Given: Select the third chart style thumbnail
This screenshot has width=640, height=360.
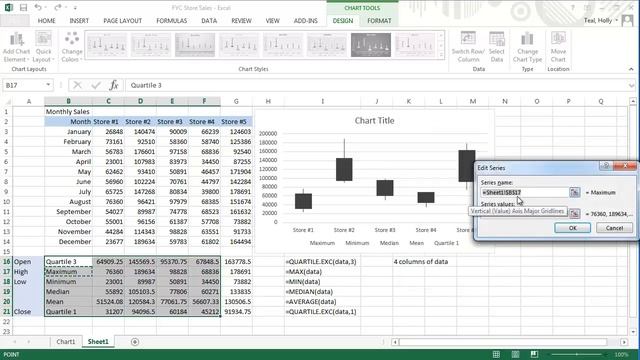Looking at the screenshot, I should pos(195,45).
